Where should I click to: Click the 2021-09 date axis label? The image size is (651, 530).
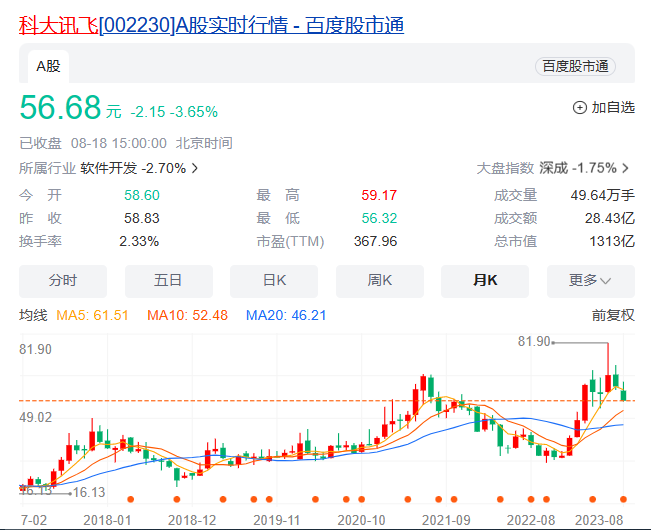[446, 520]
